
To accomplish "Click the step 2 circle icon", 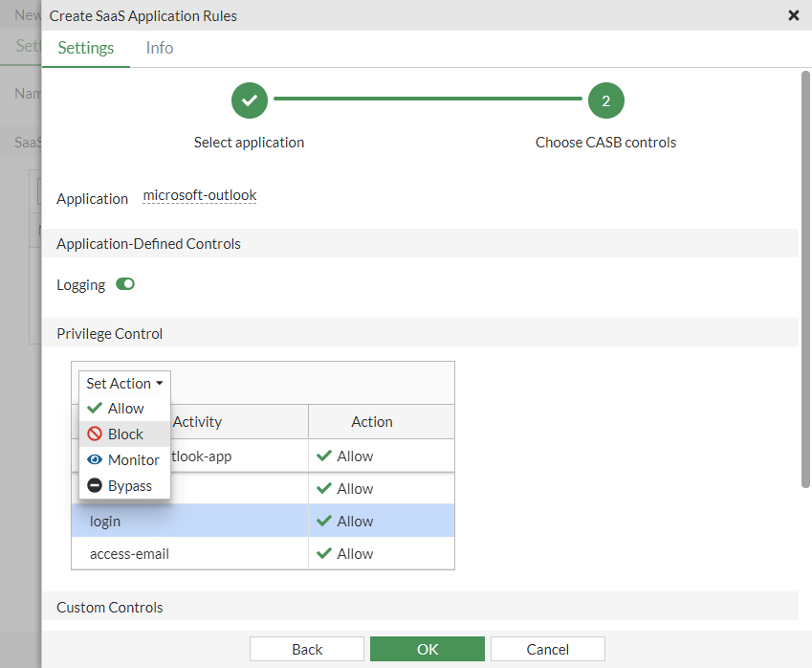I will [605, 100].
